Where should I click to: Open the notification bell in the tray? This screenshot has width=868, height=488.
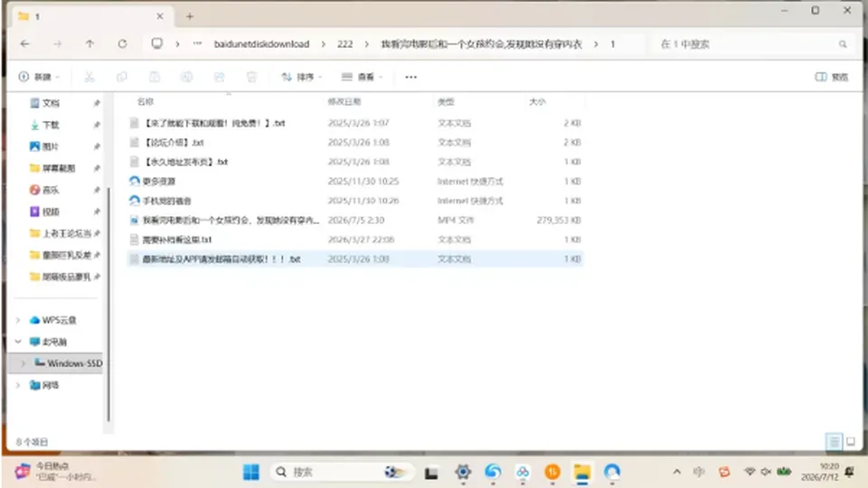[x=850, y=472]
